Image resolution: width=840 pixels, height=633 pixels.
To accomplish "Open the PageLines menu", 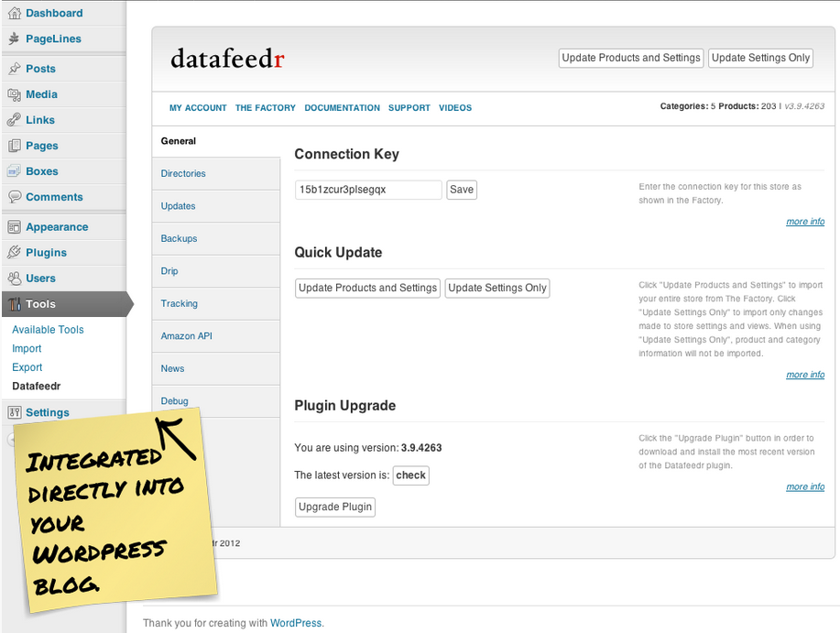I will click(53, 38).
